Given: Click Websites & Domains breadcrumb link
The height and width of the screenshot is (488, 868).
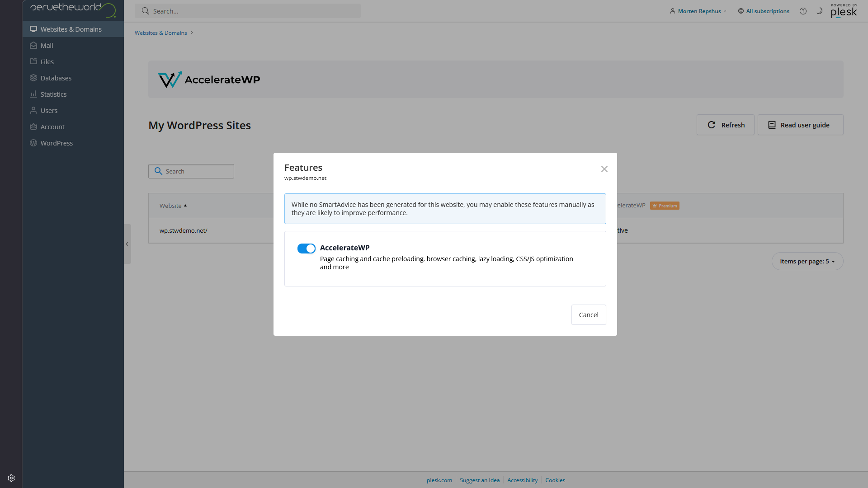Looking at the screenshot, I should [160, 33].
